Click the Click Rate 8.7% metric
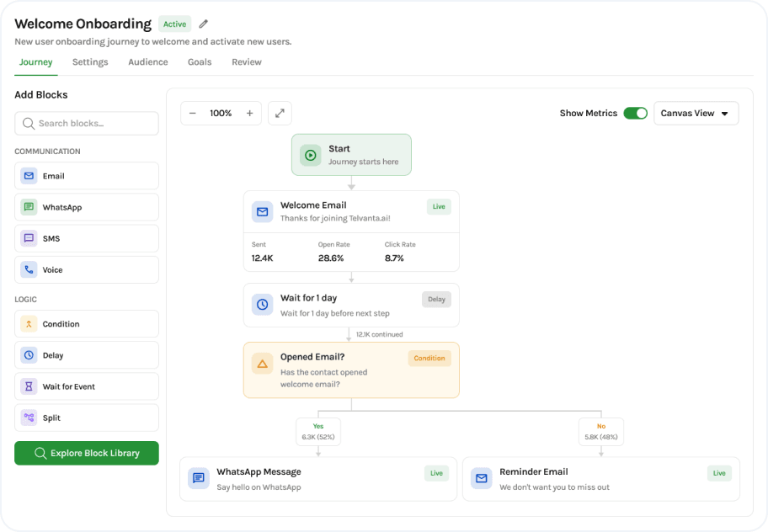This screenshot has width=768, height=532. coord(400,252)
